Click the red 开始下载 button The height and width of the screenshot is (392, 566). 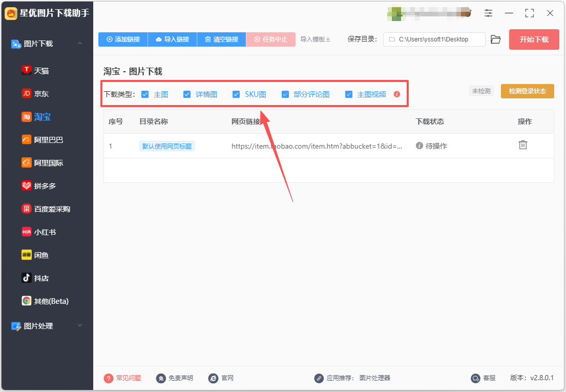[534, 39]
